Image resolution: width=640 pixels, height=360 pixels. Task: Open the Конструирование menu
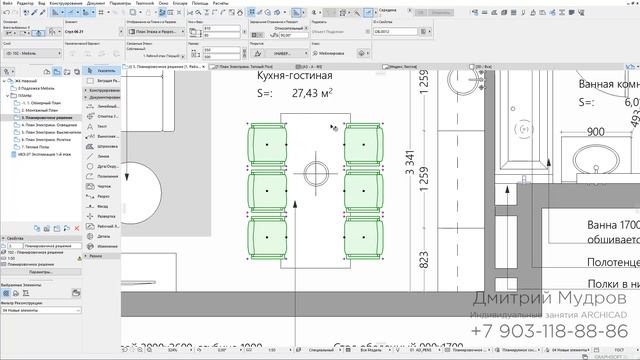coord(66,3)
